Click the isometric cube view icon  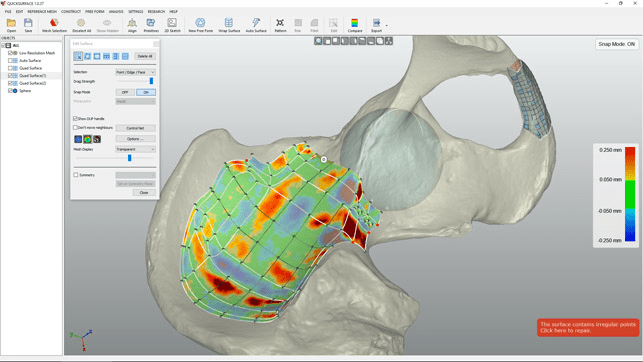coord(380,41)
